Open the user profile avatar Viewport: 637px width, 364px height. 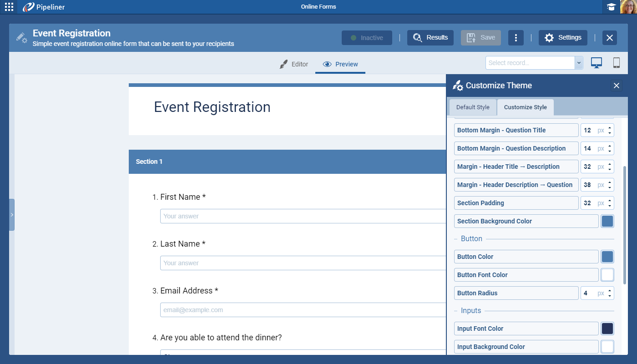(628, 7)
